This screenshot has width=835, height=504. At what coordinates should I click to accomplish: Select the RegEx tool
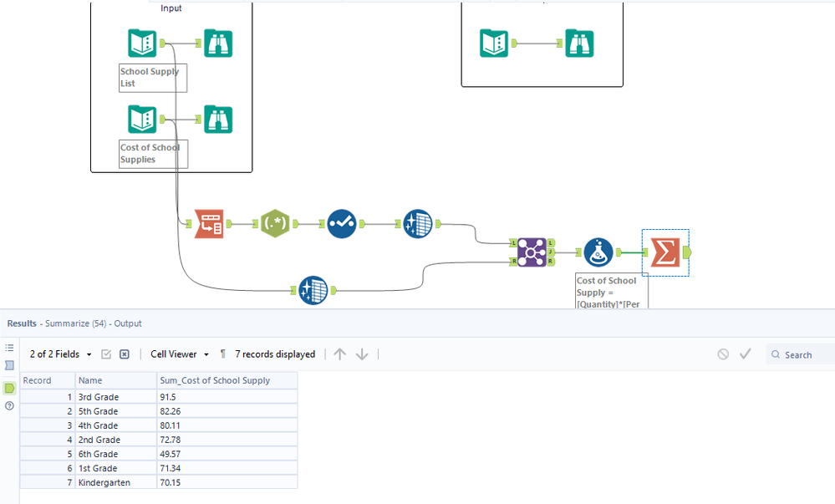coord(275,224)
